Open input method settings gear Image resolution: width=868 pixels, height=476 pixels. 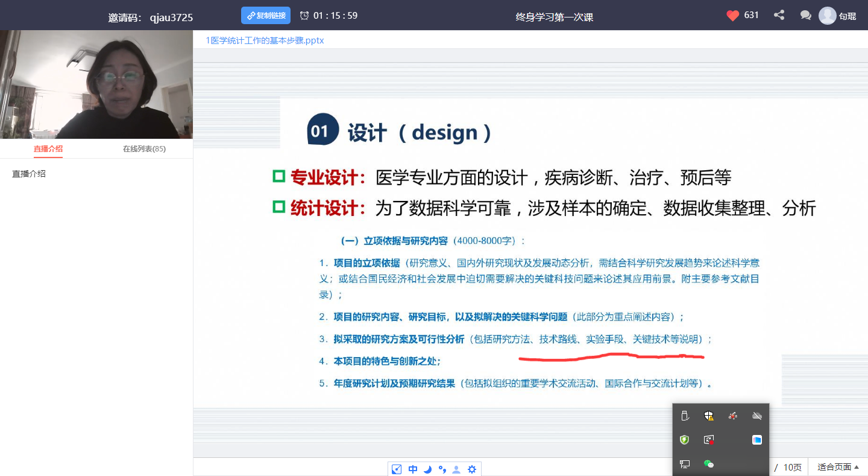point(472,469)
